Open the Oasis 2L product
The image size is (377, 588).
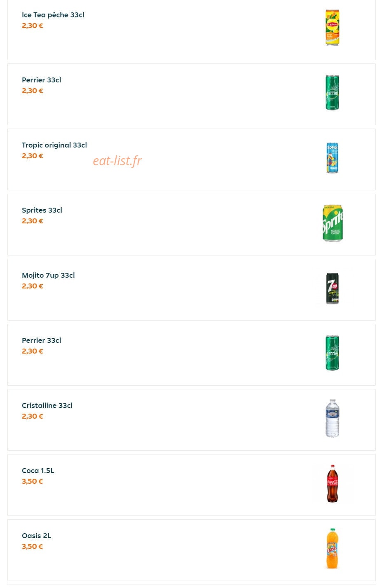point(36,536)
